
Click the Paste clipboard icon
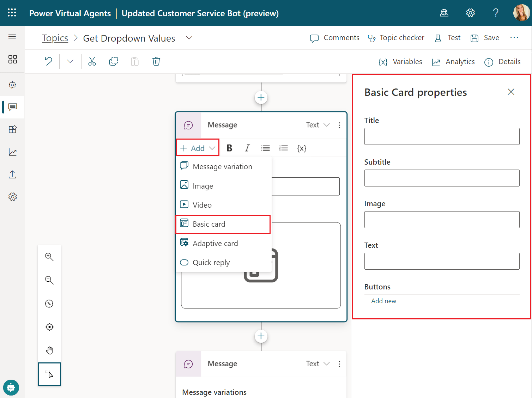coord(135,61)
